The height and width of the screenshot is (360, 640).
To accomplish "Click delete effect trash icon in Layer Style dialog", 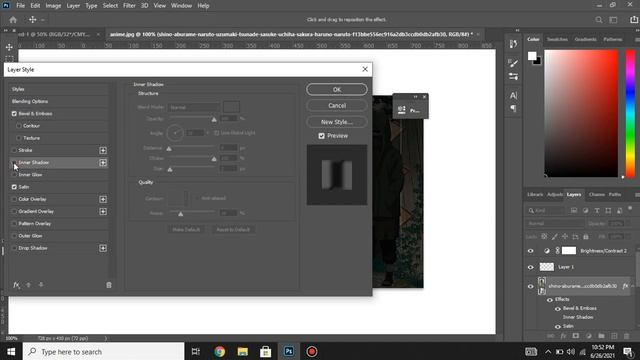I will (x=109, y=285).
